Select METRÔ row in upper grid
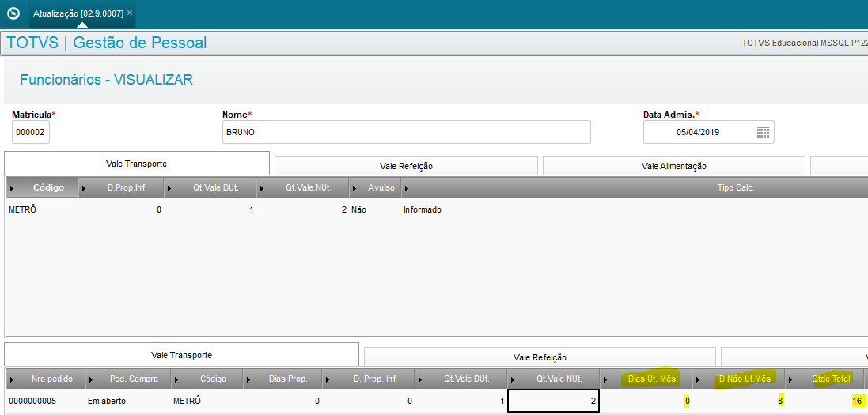The width and height of the screenshot is (868, 415). pos(436,210)
